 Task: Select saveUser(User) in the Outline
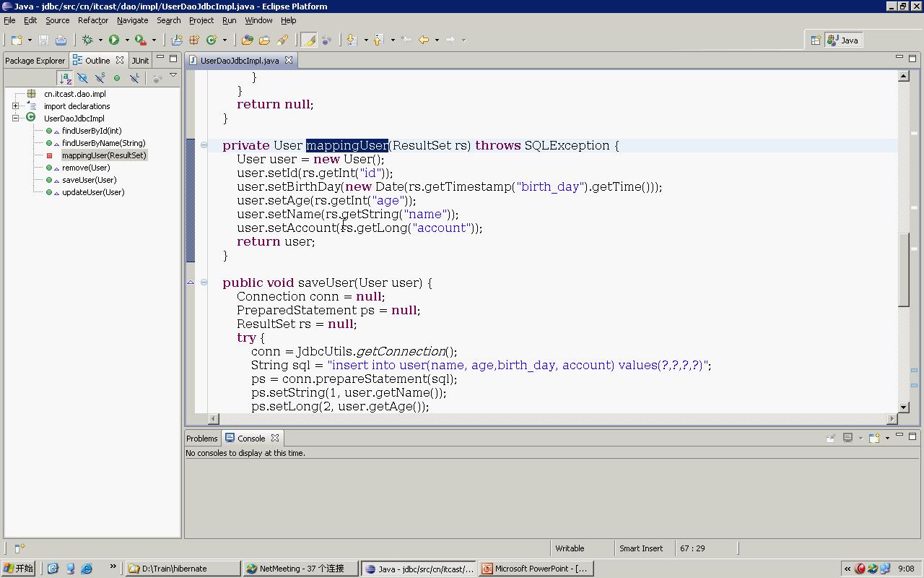click(89, 180)
